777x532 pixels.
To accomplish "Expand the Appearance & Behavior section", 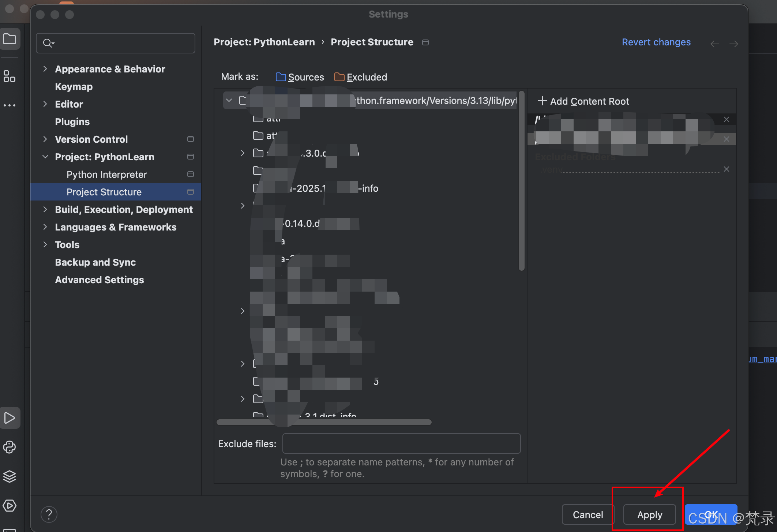I will (45, 69).
